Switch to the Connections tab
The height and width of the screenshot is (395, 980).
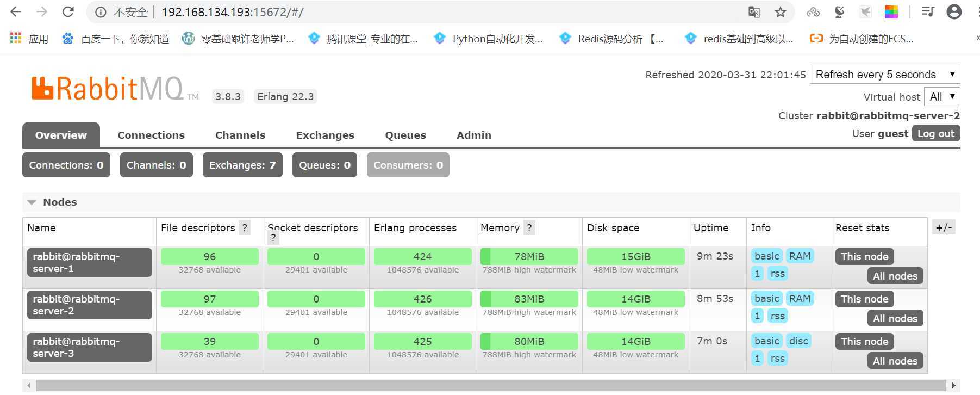point(151,135)
